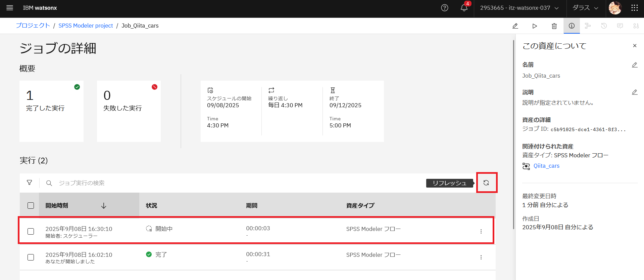Open the app switcher grid icon
The width and height of the screenshot is (644, 280).
634,8
